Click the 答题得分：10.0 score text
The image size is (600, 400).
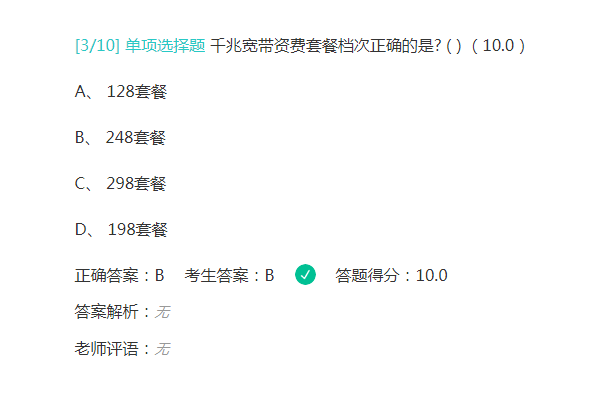[391, 275]
